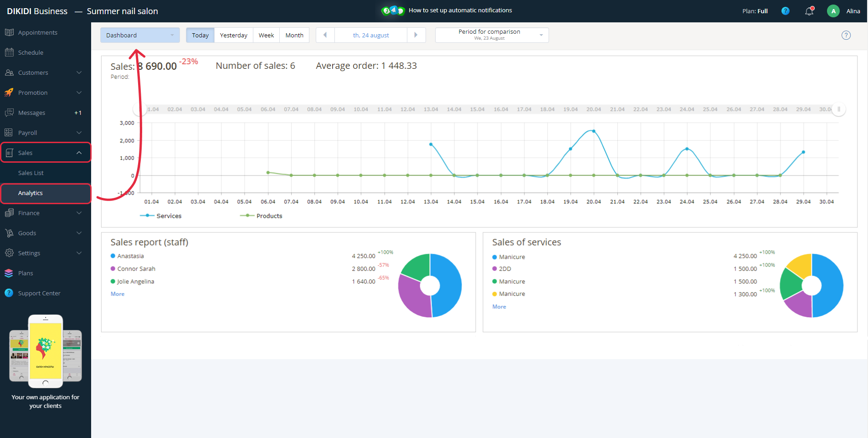Click the DIKIDI Business logo text
The width and height of the screenshot is (868, 438).
click(37, 11)
